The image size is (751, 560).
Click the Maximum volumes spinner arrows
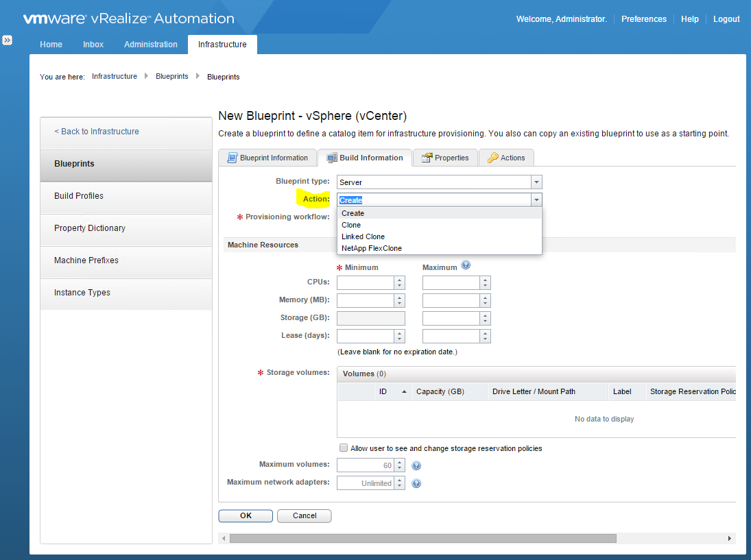399,465
